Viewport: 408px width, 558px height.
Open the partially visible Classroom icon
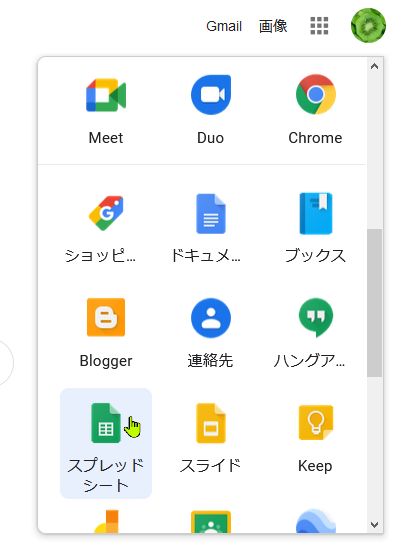[211, 522]
